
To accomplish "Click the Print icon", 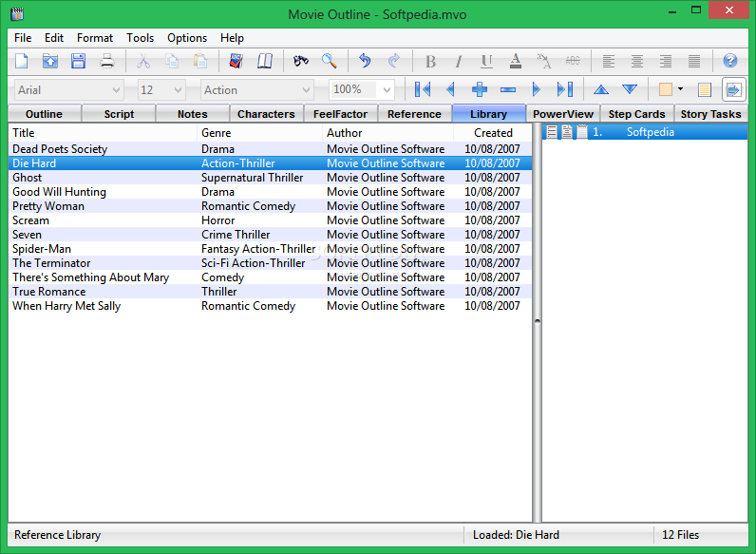I will 106,61.
